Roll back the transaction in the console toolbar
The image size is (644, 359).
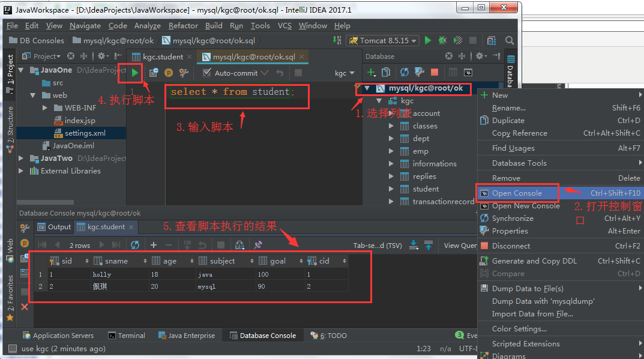coord(280,73)
